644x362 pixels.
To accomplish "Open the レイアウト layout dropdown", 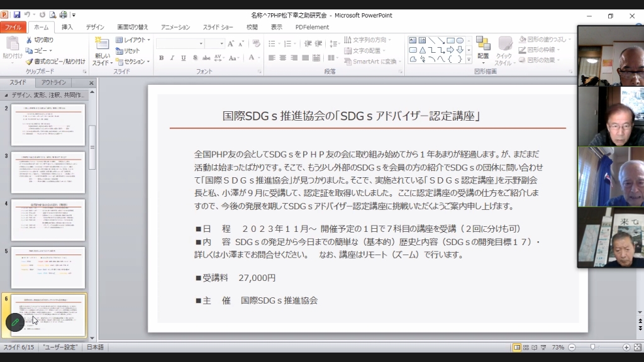I will coord(133,40).
